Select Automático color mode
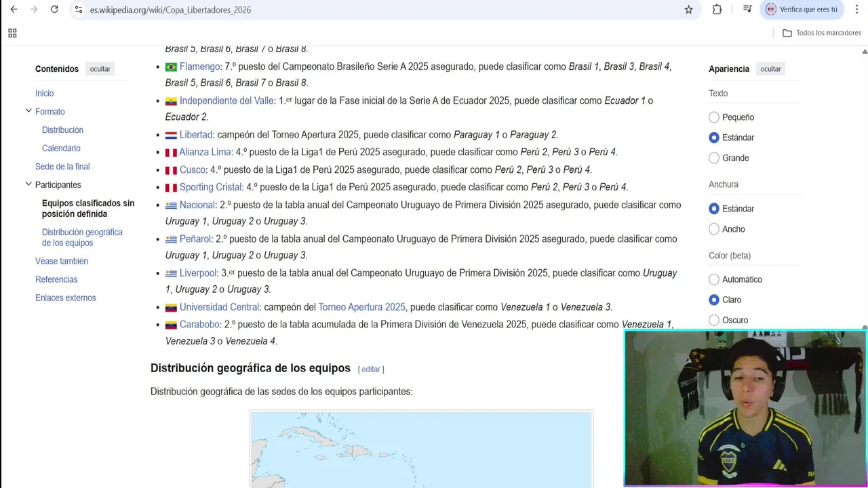 (714, 279)
